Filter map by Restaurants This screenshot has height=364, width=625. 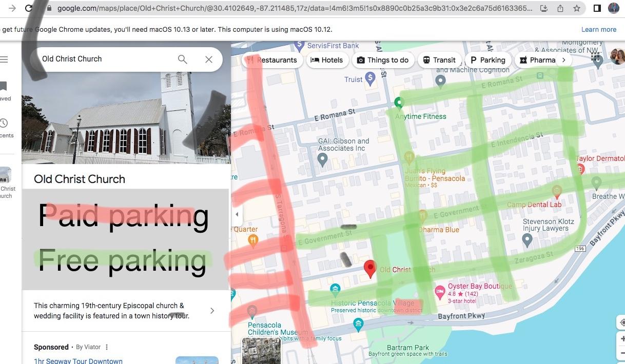(271, 60)
